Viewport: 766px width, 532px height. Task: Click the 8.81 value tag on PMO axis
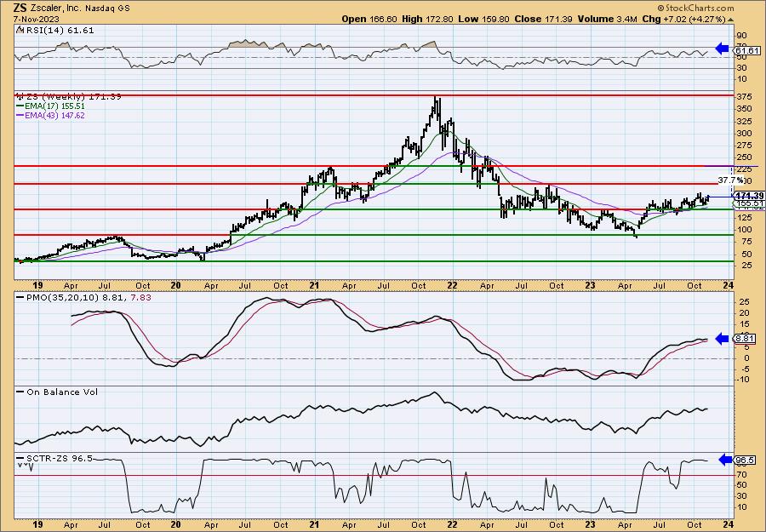click(x=745, y=339)
